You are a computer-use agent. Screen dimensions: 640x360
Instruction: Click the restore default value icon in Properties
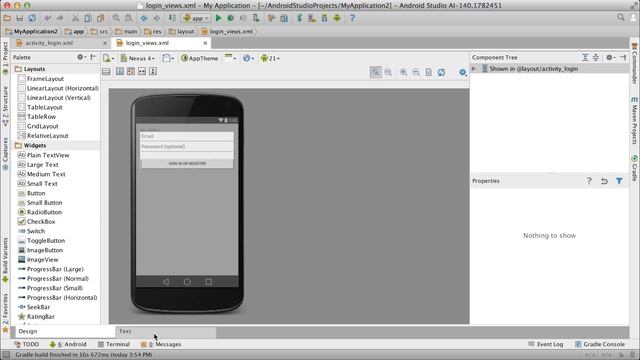tap(604, 181)
